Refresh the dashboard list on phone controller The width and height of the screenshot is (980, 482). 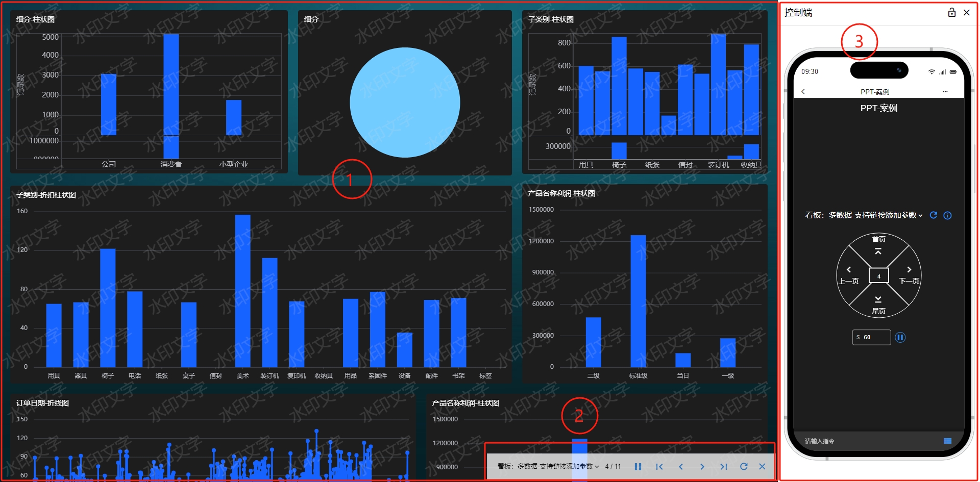click(934, 215)
